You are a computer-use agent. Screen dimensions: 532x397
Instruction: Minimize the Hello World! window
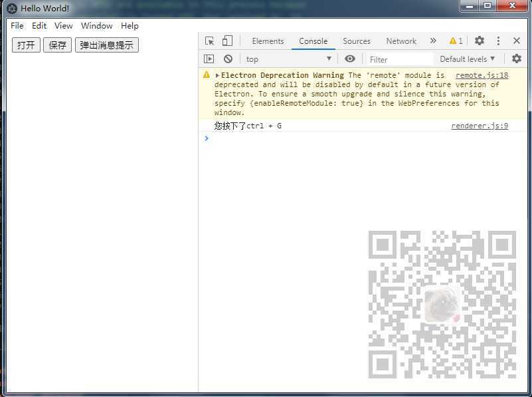(x=470, y=6)
